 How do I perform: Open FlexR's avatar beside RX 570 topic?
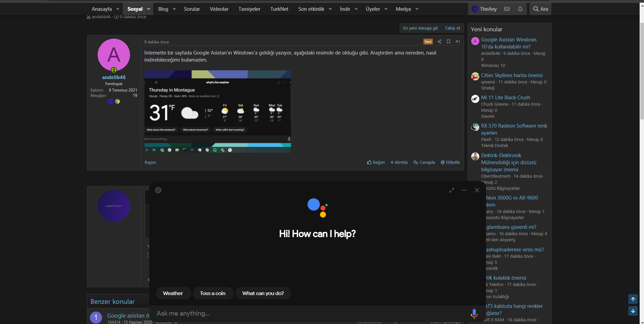coord(475,127)
